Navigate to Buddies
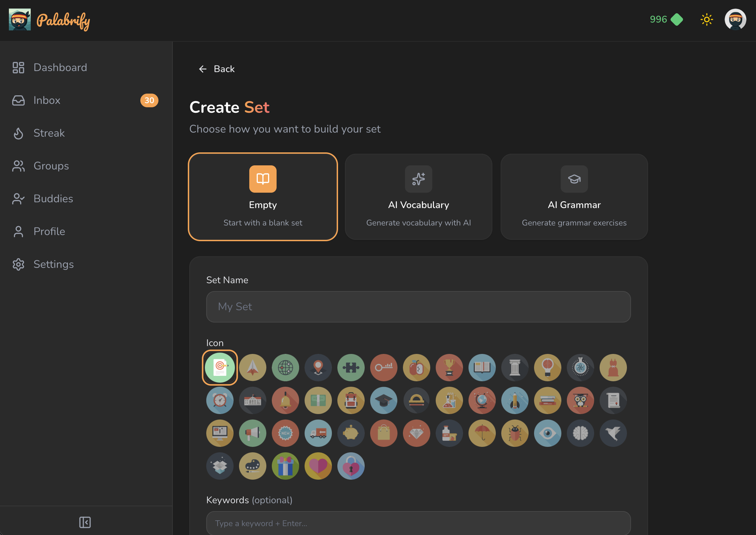The image size is (756, 535). [x=86, y=198]
